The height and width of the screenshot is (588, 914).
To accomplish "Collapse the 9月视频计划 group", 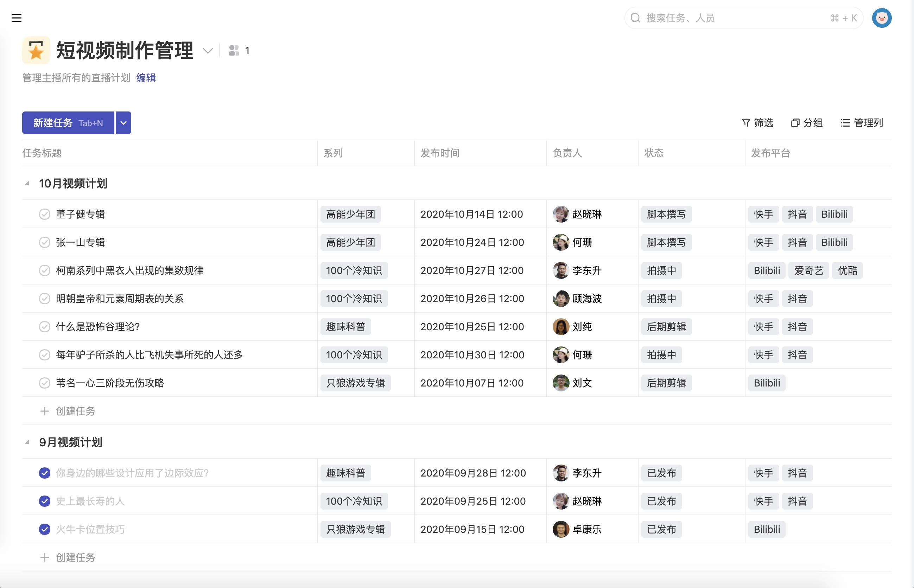I will 27,442.
